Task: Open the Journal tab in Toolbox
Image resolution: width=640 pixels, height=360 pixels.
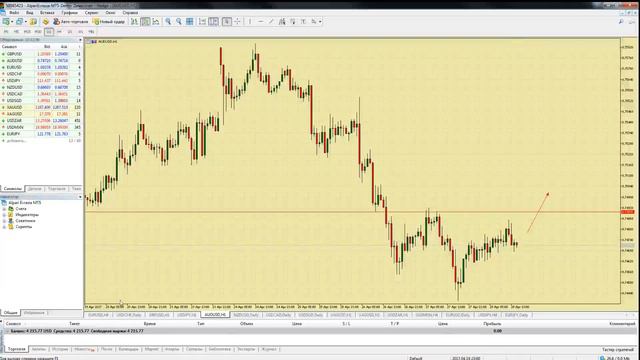Action: pos(269,349)
